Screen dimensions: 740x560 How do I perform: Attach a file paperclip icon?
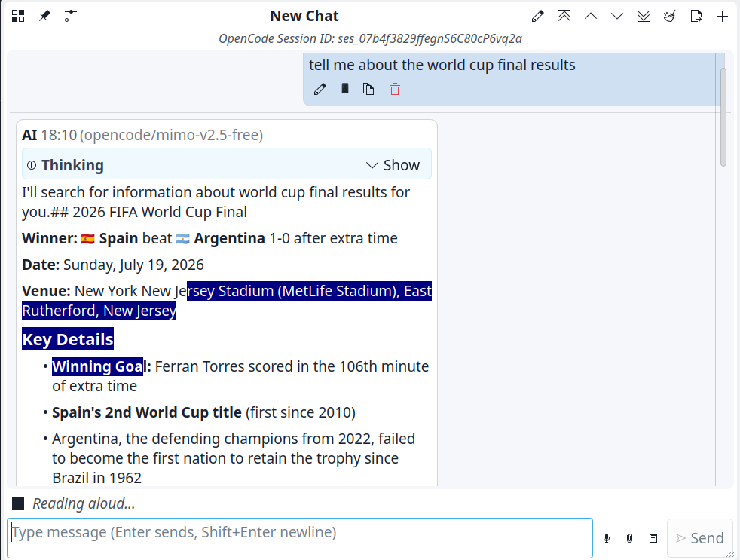point(629,538)
